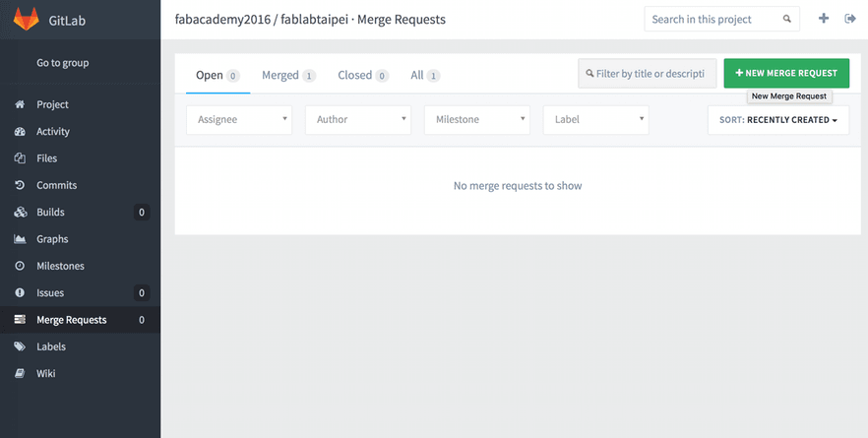Go to Files in sidebar
The width and height of the screenshot is (868, 438).
81,158
